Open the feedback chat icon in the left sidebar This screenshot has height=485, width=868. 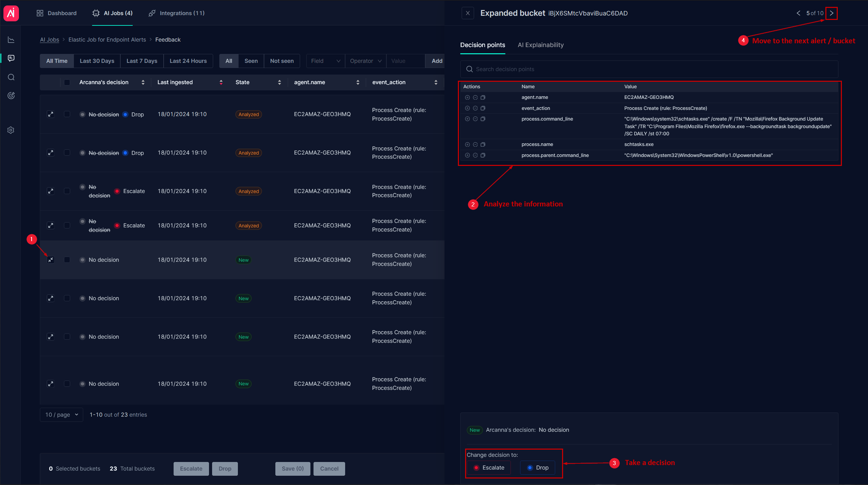click(11, 58)
